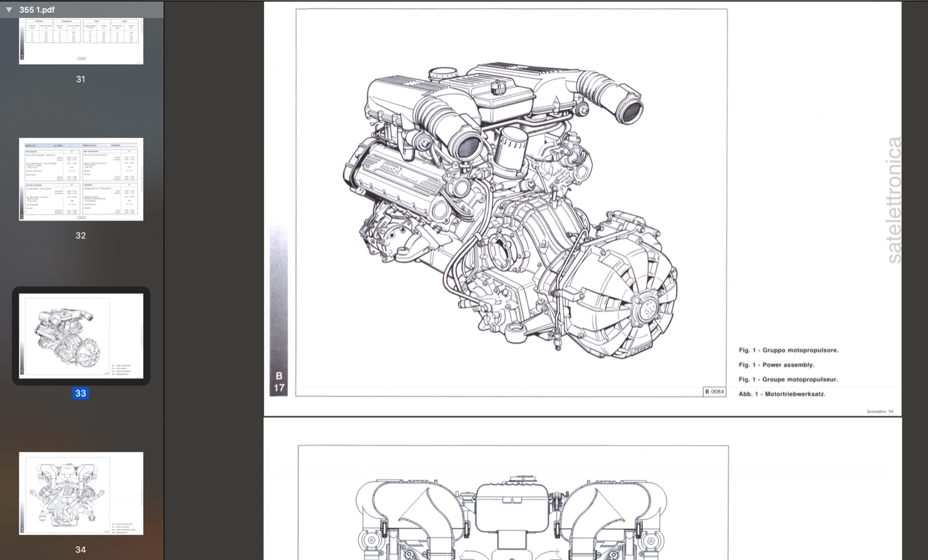Click the B 0084 figure reference box

[714, 391]
